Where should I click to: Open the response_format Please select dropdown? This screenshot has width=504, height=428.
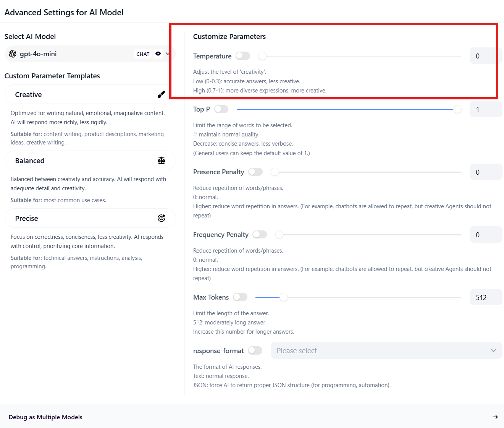(x=386, y=350)
